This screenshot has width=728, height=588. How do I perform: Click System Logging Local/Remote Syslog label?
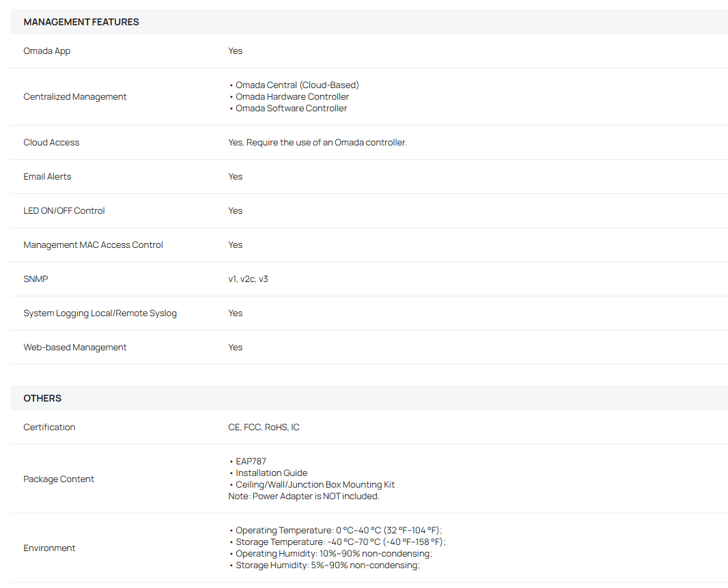pyautogui.click(x=100, y=313)
